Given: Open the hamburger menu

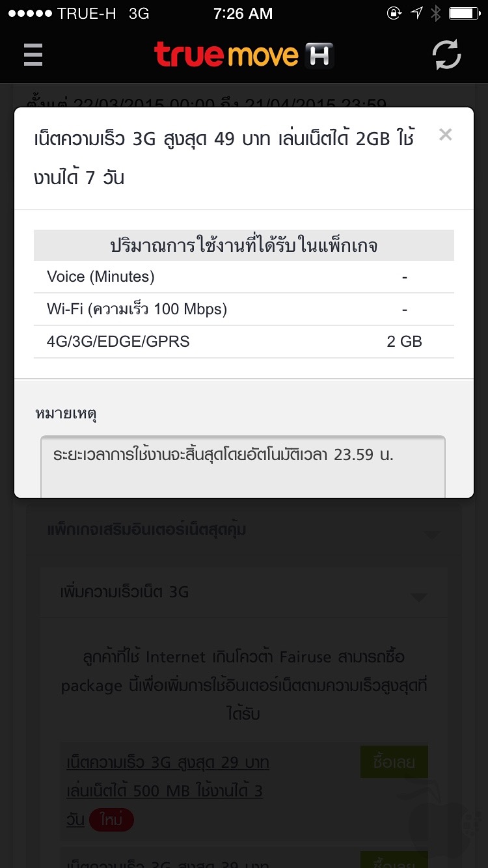Looking at the screenshot, I should click(33, 55).
